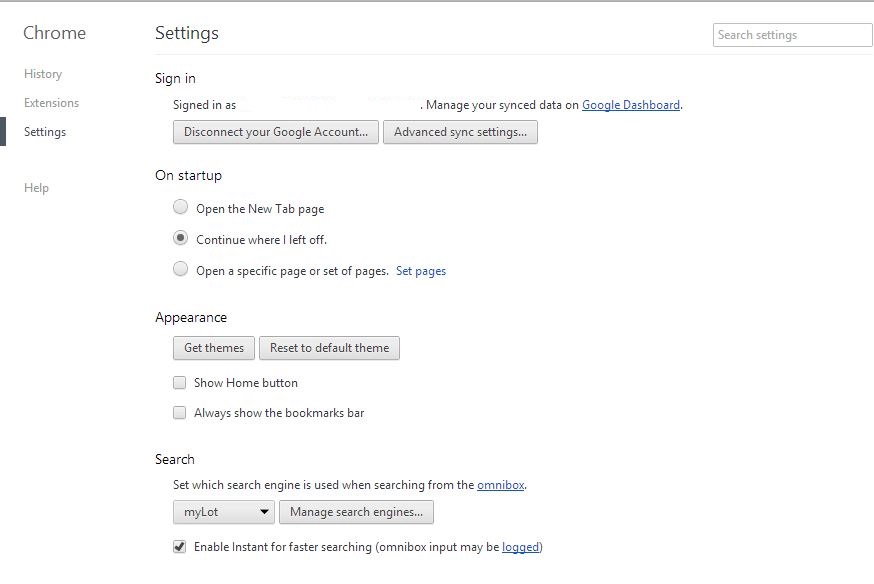Screen dimensions: 874x584
Task: Click Disconnect your Google Account button
Action: [x=276, y=132]
